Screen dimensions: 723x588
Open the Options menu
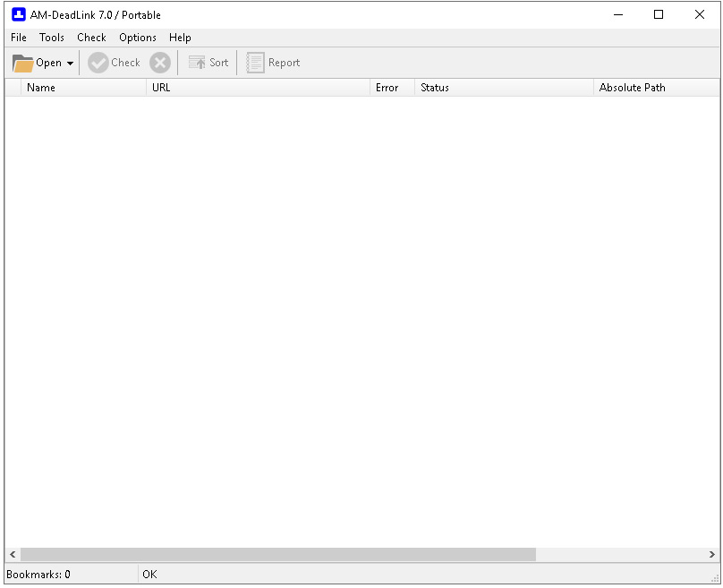click(x=138, y=38)
